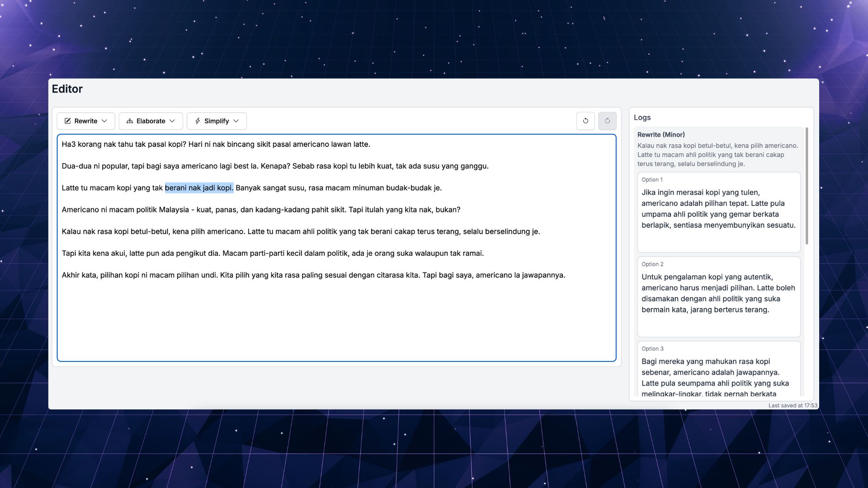Click the 'Last saved at 17:53' status text
This screenshot has height=488, width=868.
[x=793, y=406]
